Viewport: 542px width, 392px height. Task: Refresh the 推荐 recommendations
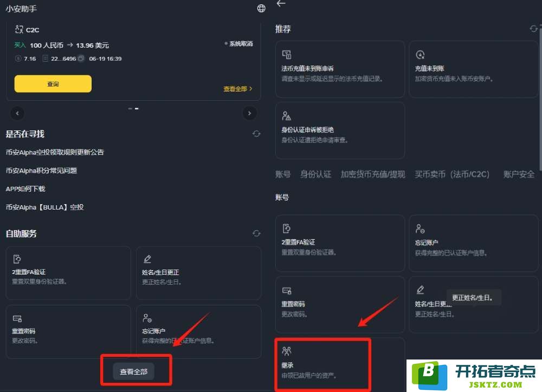pyautogui.click(x=534, y=29)
